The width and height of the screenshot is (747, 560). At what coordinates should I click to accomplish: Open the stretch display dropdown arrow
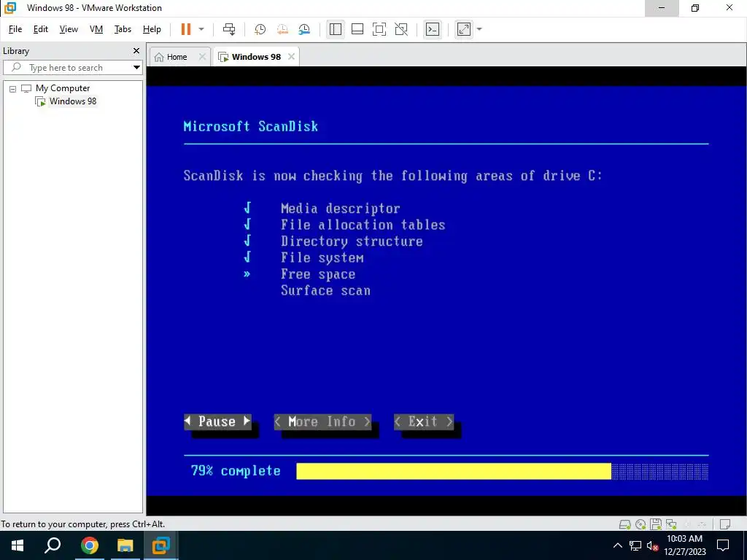[479, 29]
